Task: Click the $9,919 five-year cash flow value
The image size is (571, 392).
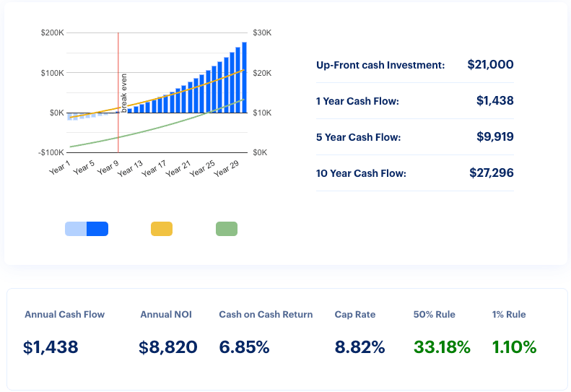Action: [495, 137]
